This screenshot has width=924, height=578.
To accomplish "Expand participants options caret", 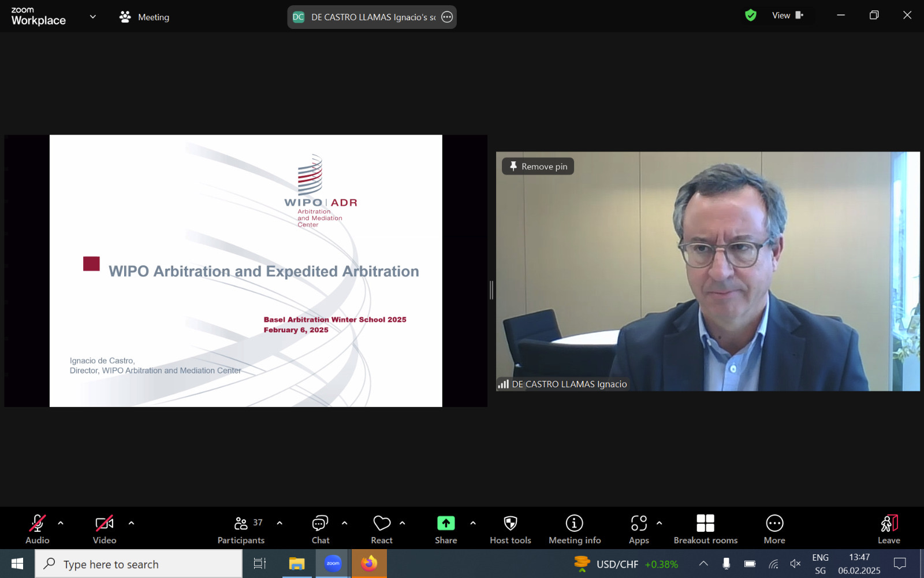I will (x=280, y=523).
